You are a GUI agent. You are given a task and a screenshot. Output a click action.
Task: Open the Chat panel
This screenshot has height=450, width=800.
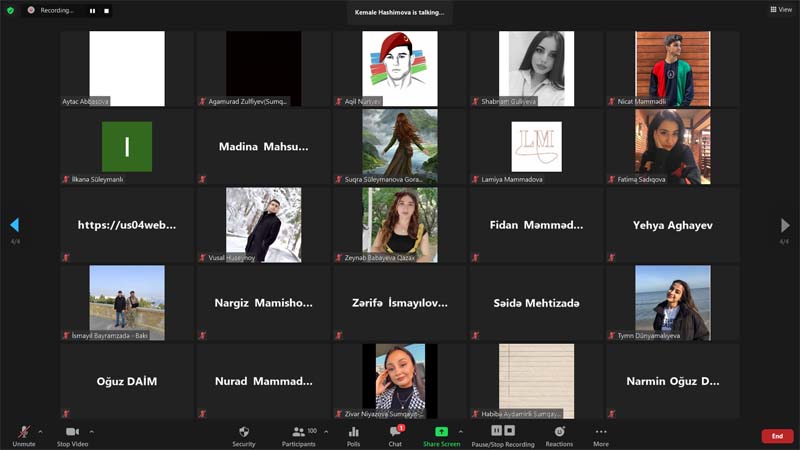(x=395, y=435)
